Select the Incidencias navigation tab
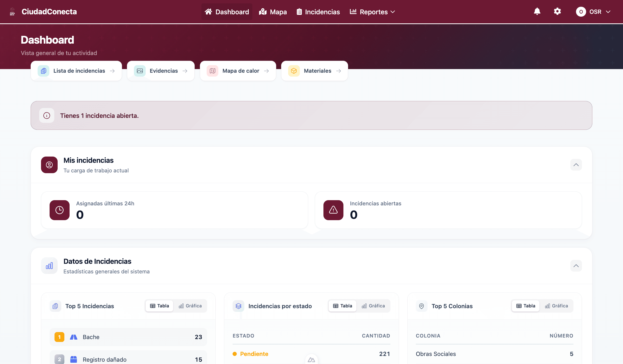The width and height of the screenshot is (623, 364). [x=318, y=12]
